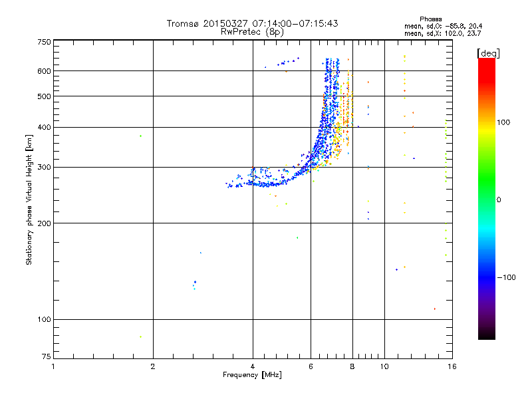Click the y-axis tick label '200'
This screenshot has height=399, width=532.
(x=44, y=223)
